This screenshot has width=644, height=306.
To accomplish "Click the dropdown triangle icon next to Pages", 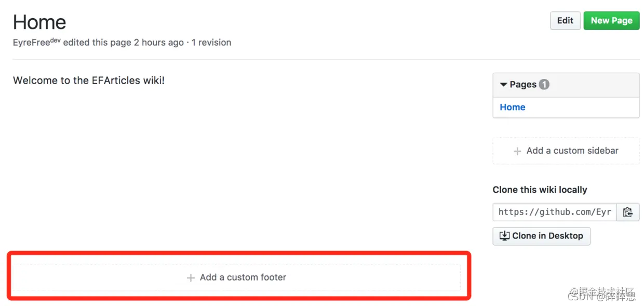I will pyautogui.click(x=503, y=84).
